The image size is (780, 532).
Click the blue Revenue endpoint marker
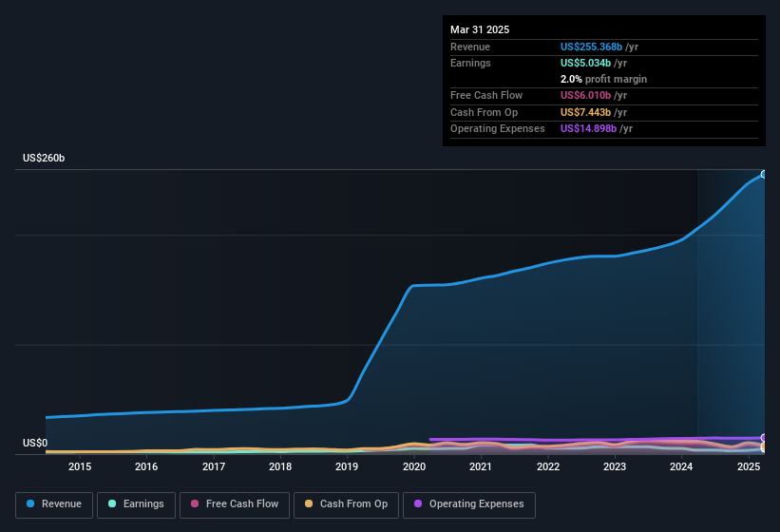coord(764,175)
